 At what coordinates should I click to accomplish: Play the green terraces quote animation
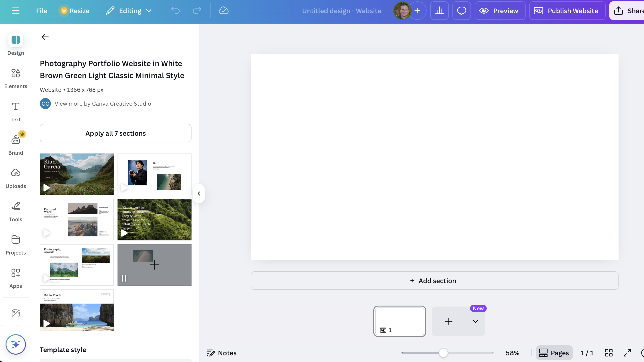click(124, 233)
